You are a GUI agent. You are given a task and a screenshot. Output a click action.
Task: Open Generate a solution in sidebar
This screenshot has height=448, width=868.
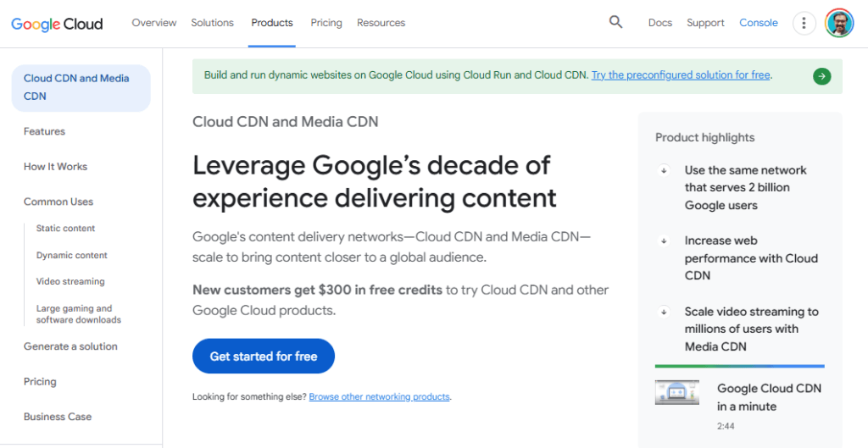point(70,346)
